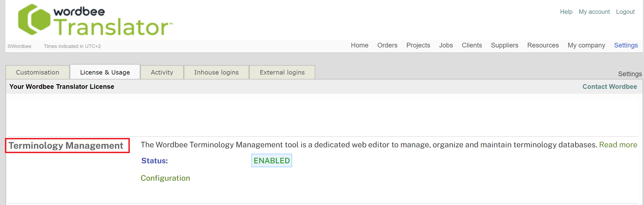Switch to Inhouse logins tab
Image resolution: width=644 pixels, height=205 pixels.
pos(216,72)
